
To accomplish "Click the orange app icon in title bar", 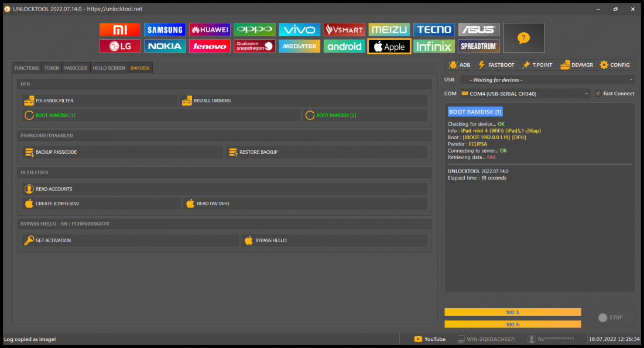I will pos(7,9).
